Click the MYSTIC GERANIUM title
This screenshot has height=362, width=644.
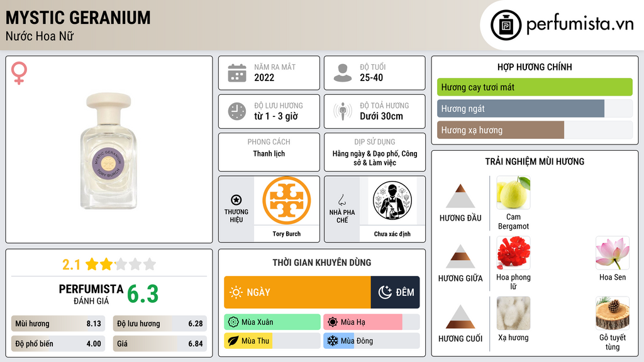coord(78,18)
